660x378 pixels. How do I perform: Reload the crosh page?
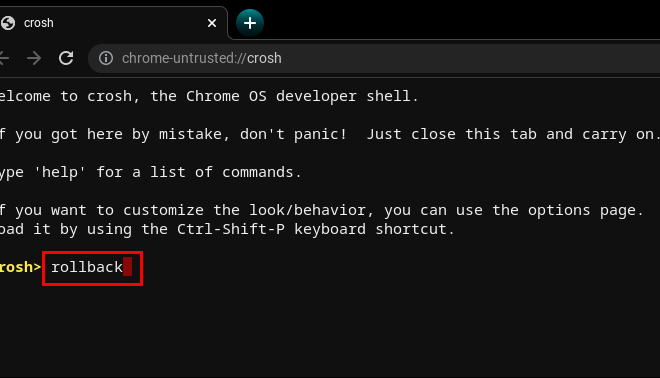pyautogui.click(x=66, y=58)
